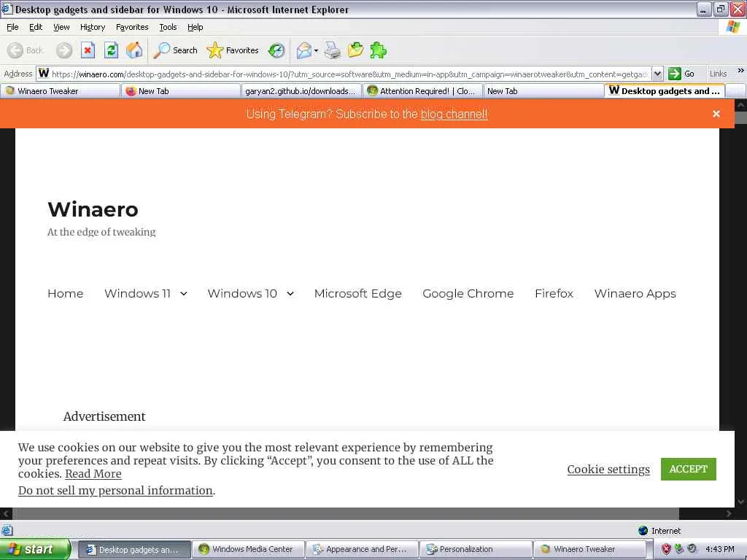
Task: Open the Windows start button
Action: coord(35,550)
